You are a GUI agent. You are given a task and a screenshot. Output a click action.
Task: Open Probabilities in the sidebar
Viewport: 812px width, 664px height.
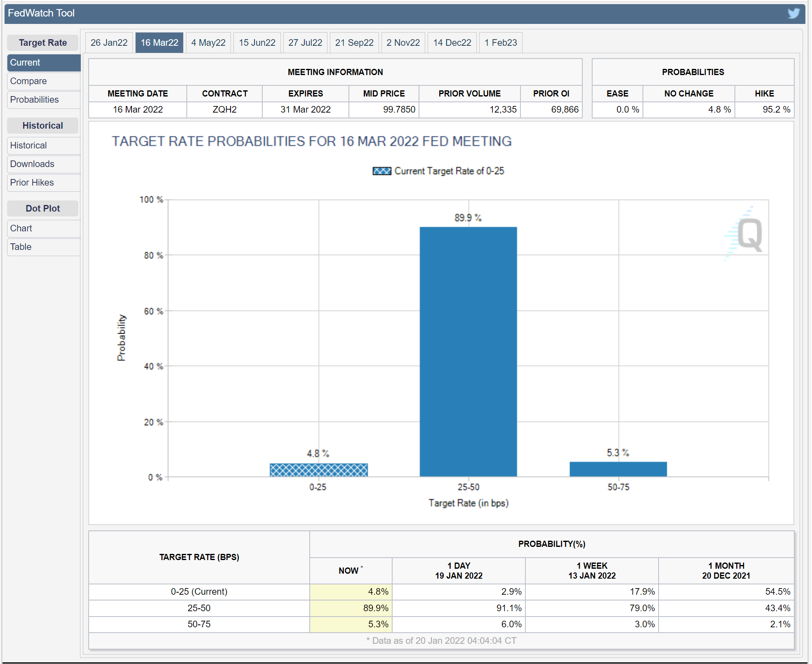[34, 100]
